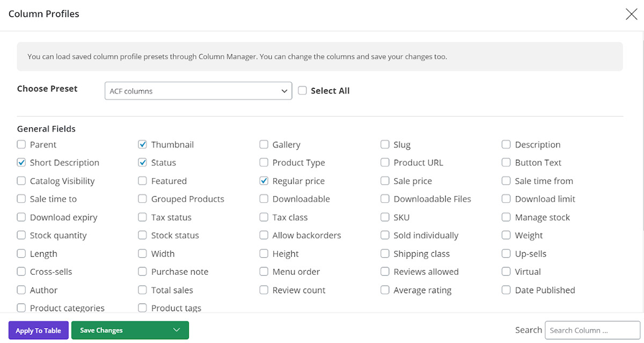Tick the Sale price checkbox
644x343 pixels.
coord(385,181)
